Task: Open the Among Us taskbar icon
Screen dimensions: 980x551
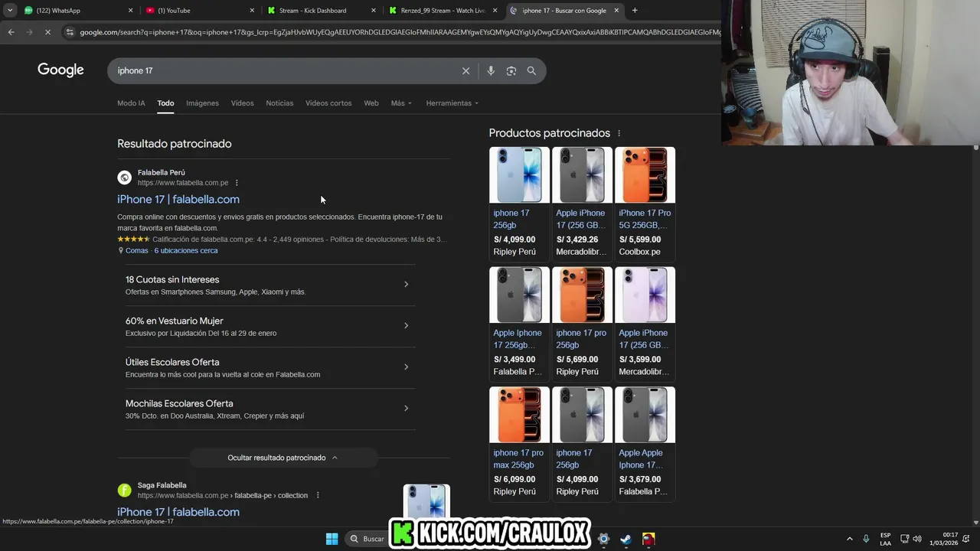Action: coord(648,539)
